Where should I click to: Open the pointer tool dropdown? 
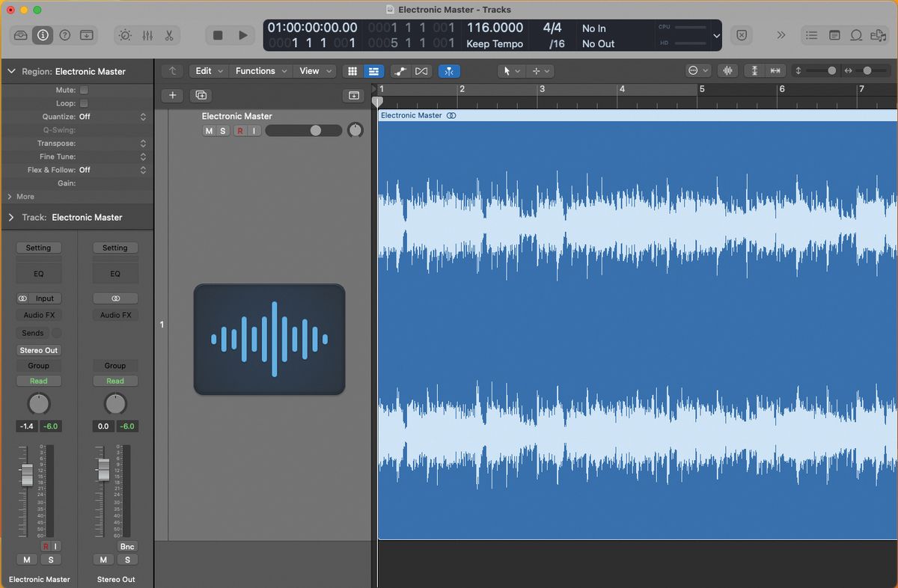(x=510, y=70)
